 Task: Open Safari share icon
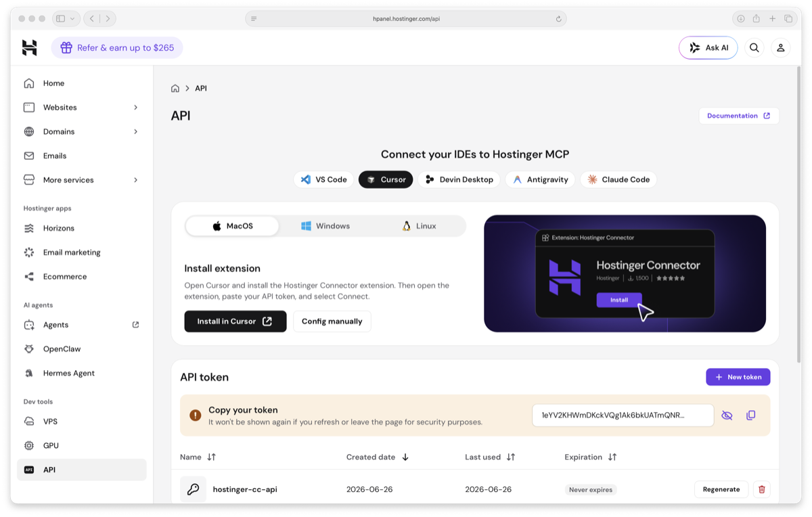point(757,19)
